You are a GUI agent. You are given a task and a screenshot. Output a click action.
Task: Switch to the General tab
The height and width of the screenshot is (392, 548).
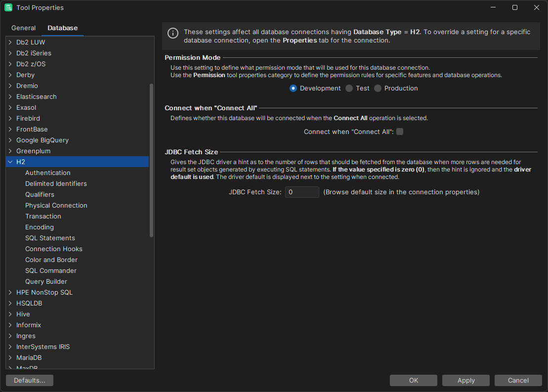coord(23,28)
